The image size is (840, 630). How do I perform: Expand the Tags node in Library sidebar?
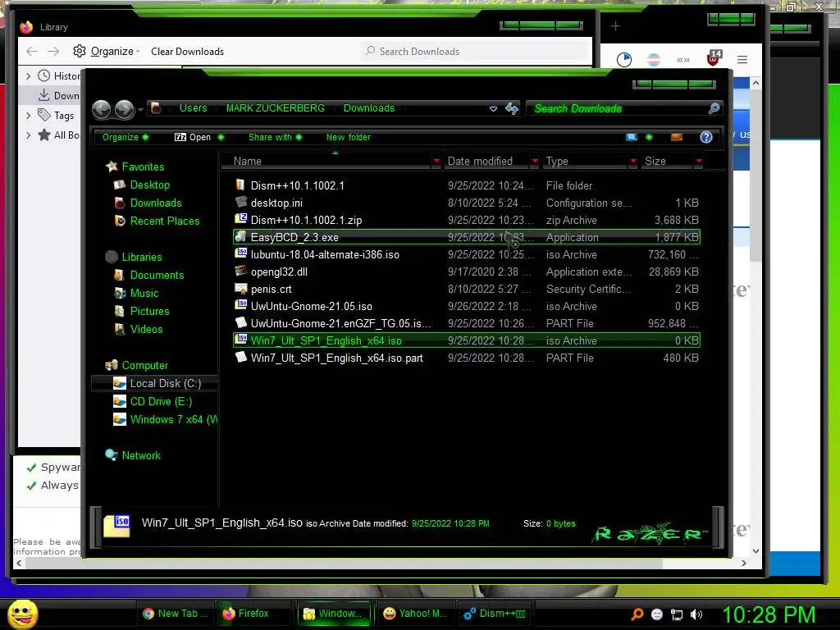click(29, 115)
